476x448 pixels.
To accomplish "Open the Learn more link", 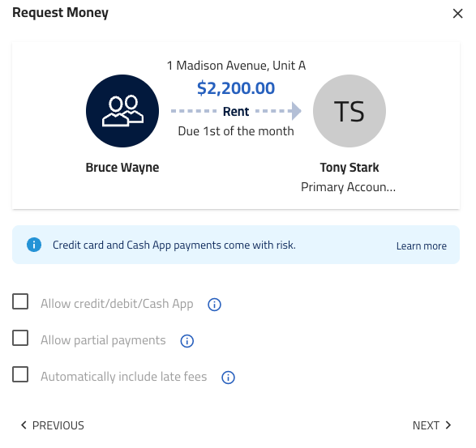I will coord(422,245).
